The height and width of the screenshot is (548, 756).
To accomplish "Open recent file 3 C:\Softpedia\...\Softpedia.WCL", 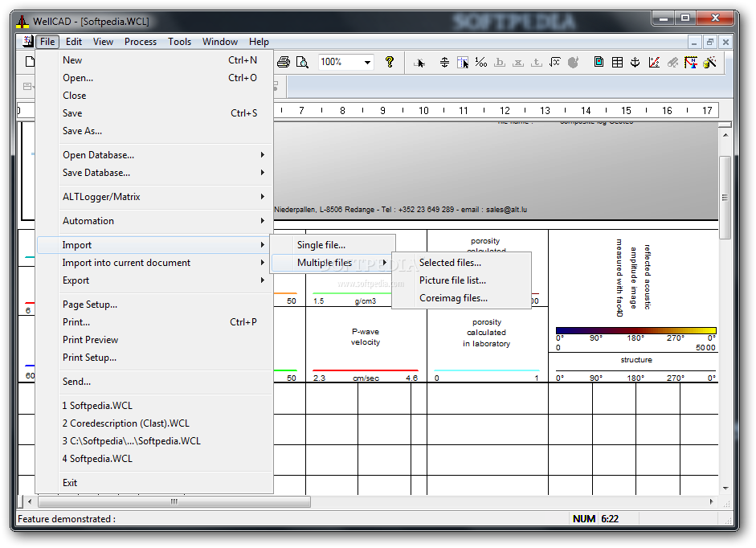I will pos(155,441).
